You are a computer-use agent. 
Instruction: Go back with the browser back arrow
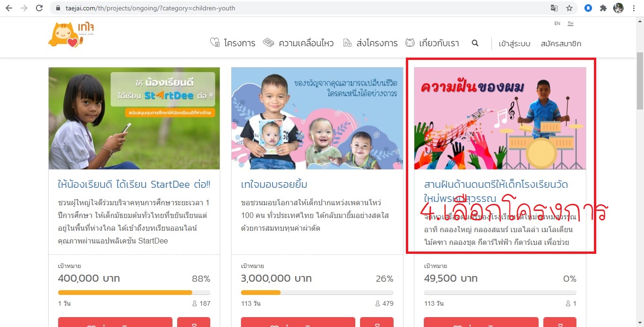coord(9,8)
